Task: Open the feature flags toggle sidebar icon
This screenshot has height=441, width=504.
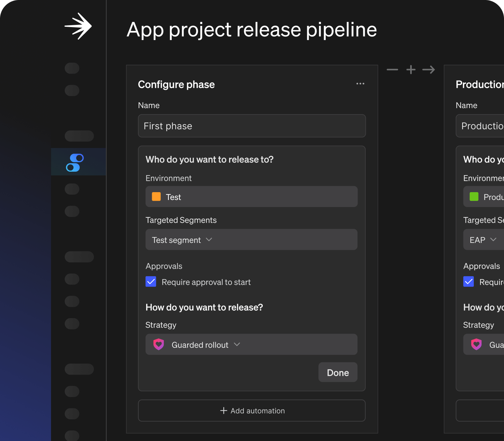Action: coord(75,163)
